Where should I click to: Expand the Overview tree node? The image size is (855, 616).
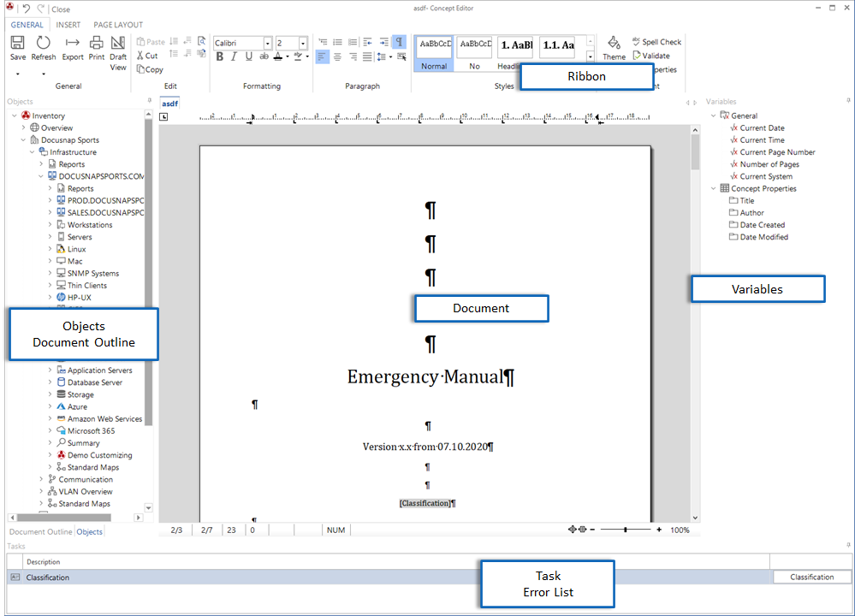tap(23, 127)
